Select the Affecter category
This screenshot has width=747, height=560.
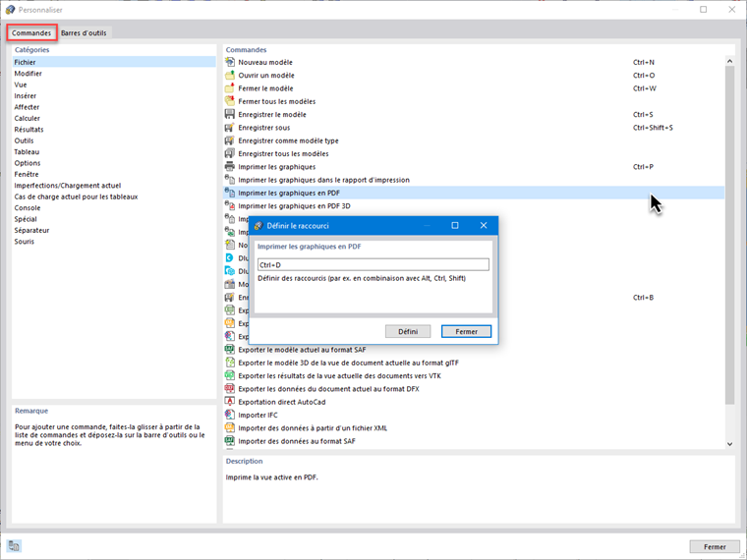(x=27, y=107)
